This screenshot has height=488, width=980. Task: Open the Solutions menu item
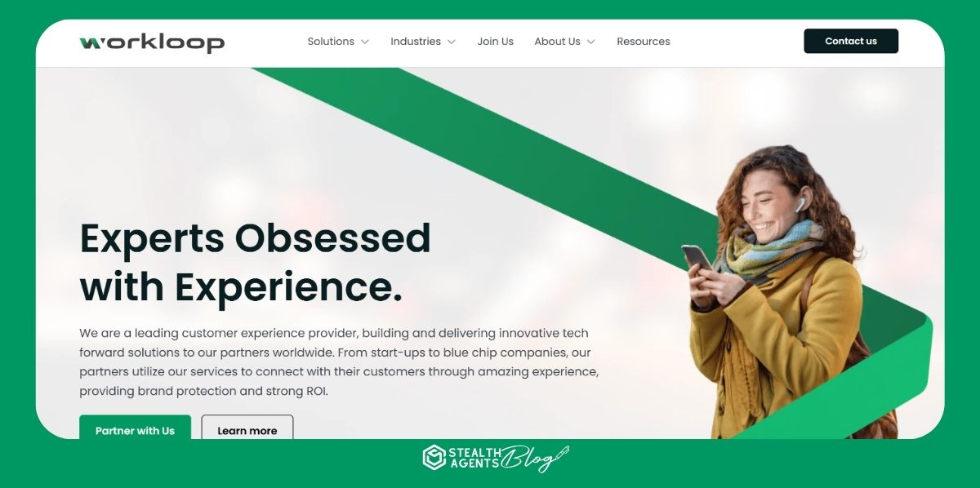pos(331,42)
